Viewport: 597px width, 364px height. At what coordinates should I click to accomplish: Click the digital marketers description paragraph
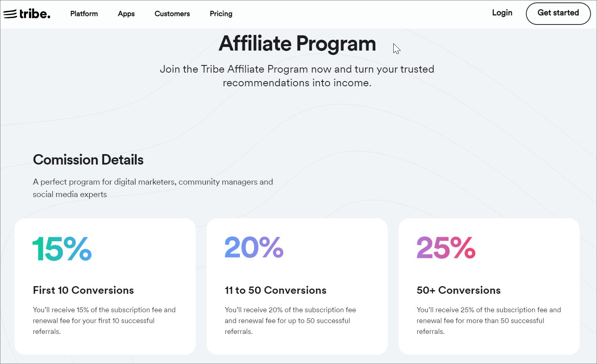153,188
